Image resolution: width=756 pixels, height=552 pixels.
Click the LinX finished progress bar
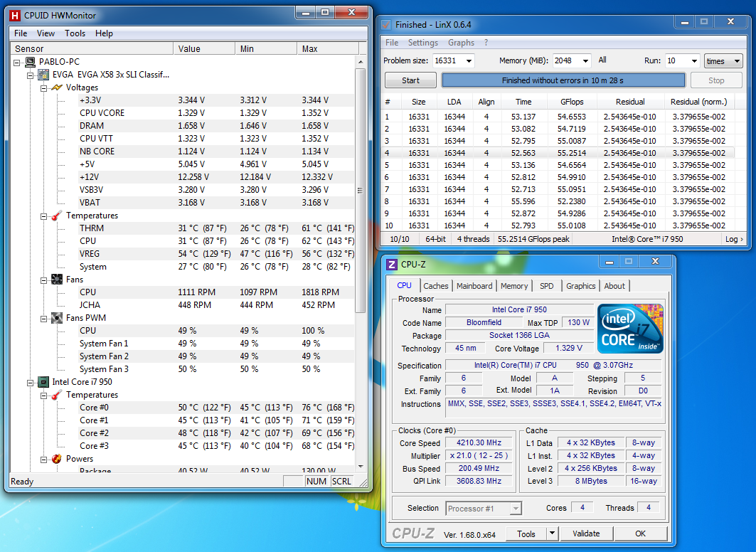(x=563, y=80)
